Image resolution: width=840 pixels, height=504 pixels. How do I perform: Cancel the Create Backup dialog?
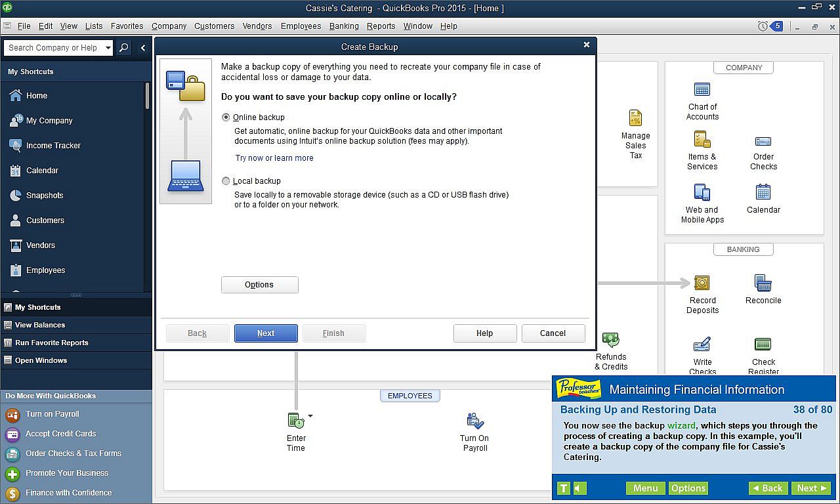[x=553, y=333]
